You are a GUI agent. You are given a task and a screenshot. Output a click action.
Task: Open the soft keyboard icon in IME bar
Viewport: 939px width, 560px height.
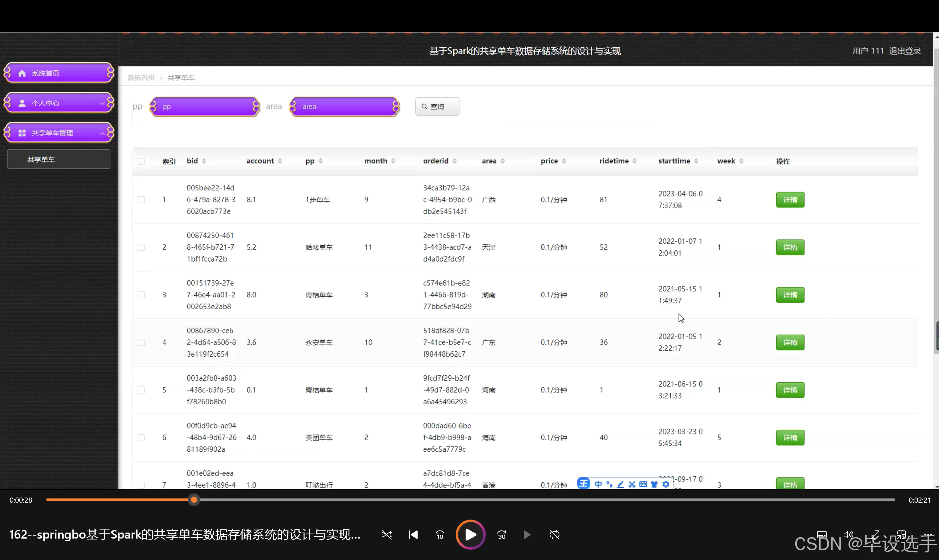tap(643, 484)
